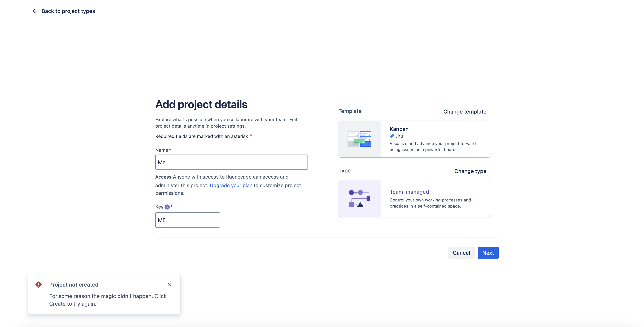Image resolution: width=644 pixels, height=327 pixels.
Task: Click the Jira logo icon
Action: click(x=392, y=136)
